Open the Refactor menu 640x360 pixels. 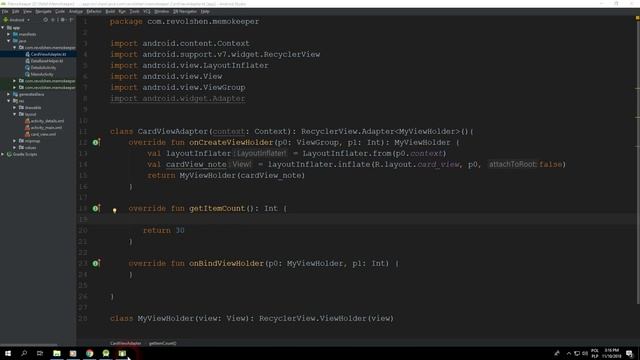(x=94, y=11)
